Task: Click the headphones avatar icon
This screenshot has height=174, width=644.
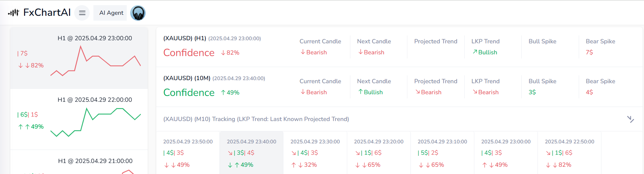Action: 138,13
